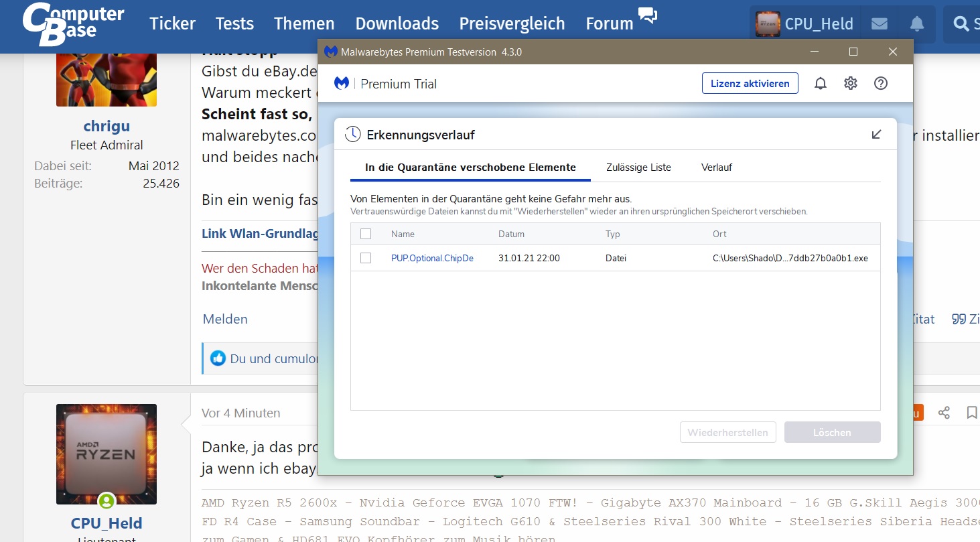This screenshot has width=980, height=542.
Task: Check the PUP.Optional.ChipDe row checkbox
Action: coord(366,258)
